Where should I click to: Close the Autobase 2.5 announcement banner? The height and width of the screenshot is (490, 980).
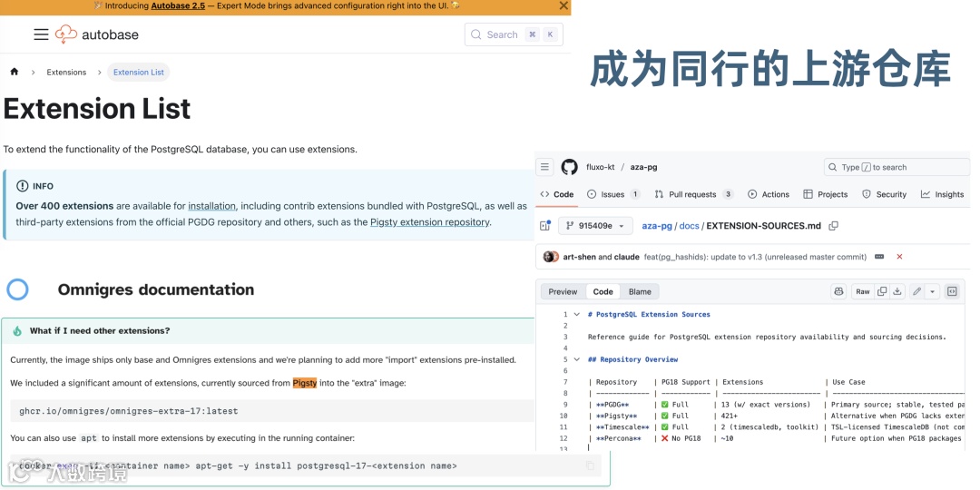[x=563, y=5]
